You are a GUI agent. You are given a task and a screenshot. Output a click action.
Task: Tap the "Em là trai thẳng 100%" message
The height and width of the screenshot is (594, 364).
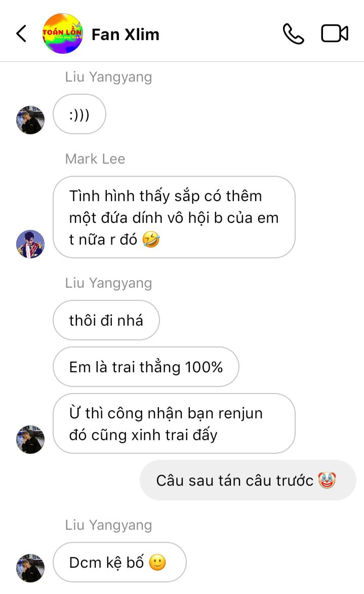click(x=146, y=367)
